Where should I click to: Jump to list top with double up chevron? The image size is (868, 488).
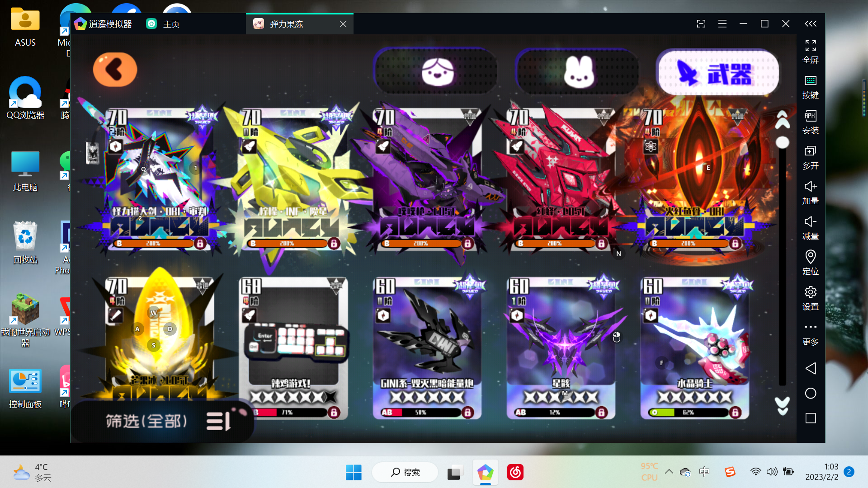(x=783, y=120)
